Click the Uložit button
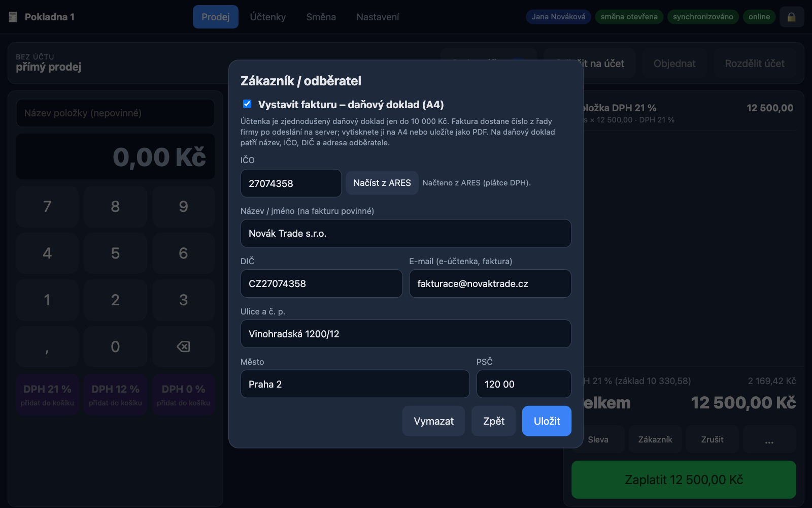Image resolution: width=812 pixels, height=508 pixels. point(547,421)
